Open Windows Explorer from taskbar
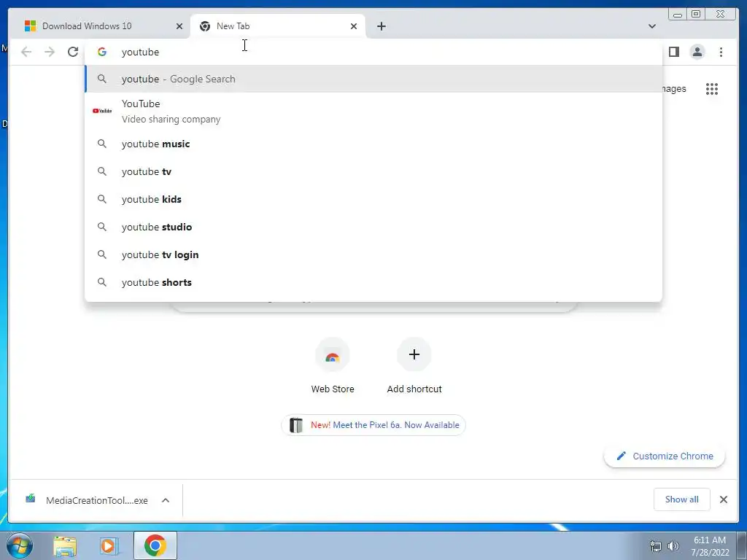Viewport: 747px width, 560px height. [65, 545]
